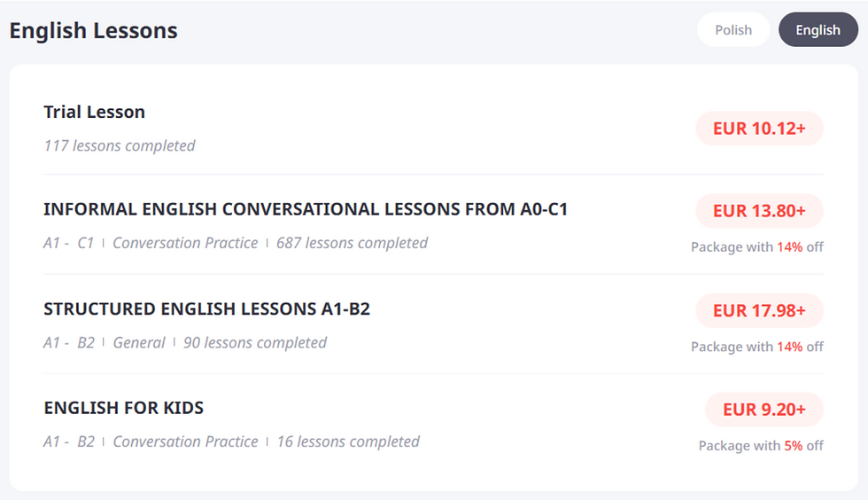Click the A1 - C1 level label
The image size is (868, 500).
pyautogui.click(x=69, y=243)
